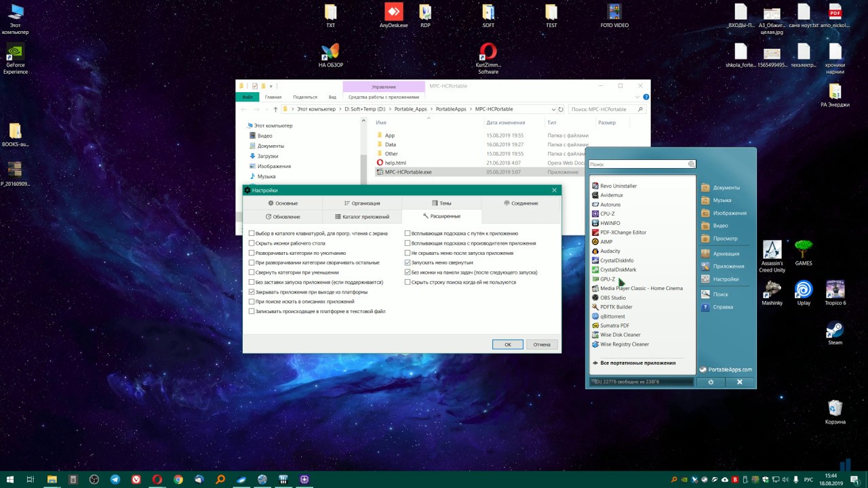868x488 pixels.
Task: Uncheck 'Без иконки на панели задач'
Action: 408,272
